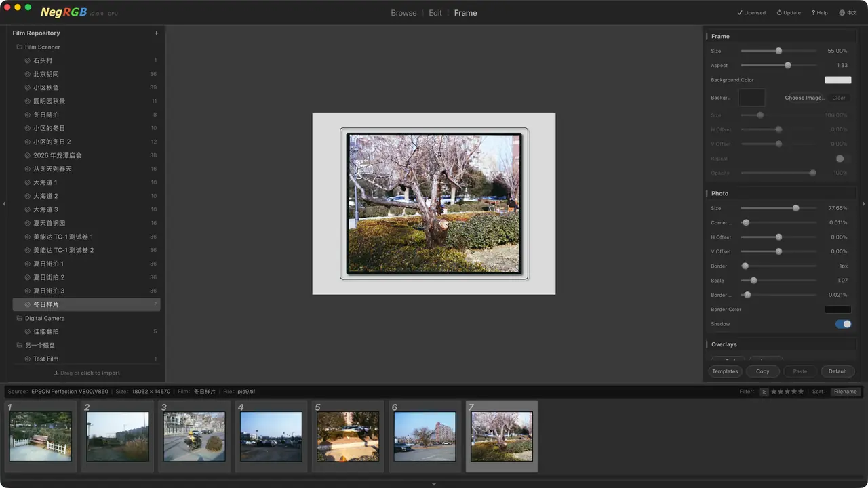Viewport: 868px width, 488px height.
Task: Click the film icon beside 佳能翻拍
Action: (28, 331)
